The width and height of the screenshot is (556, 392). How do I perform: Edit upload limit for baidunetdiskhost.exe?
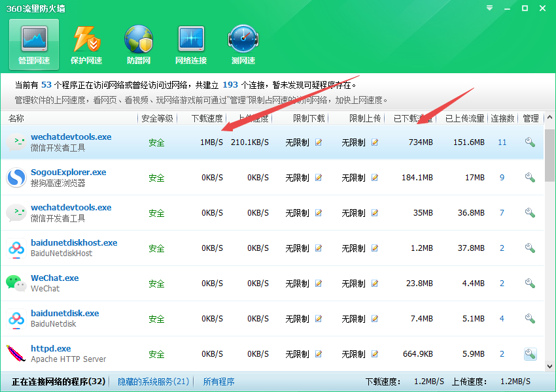(374, 248)
